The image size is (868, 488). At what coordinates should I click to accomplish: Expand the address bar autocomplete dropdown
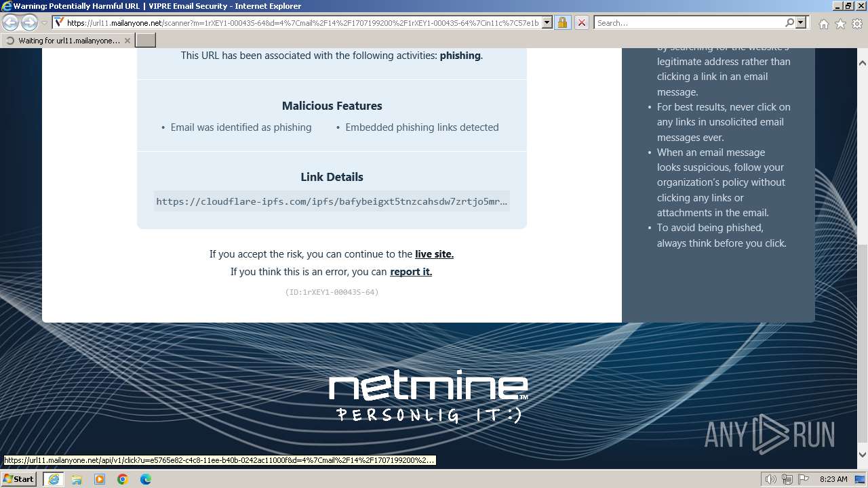pos(547,23)
